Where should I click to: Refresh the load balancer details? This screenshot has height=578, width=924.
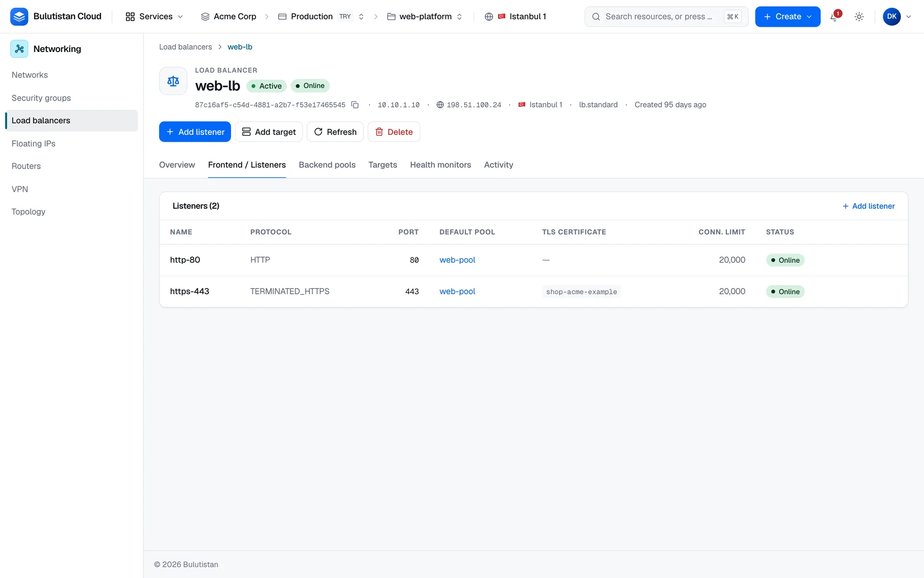point(335,132)
